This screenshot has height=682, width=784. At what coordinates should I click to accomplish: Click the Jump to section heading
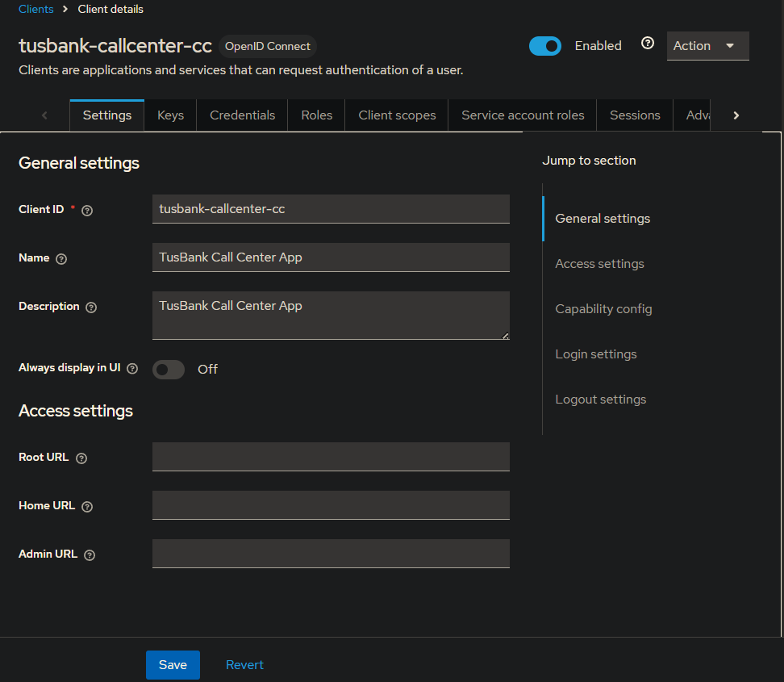(x=589, y=161)
